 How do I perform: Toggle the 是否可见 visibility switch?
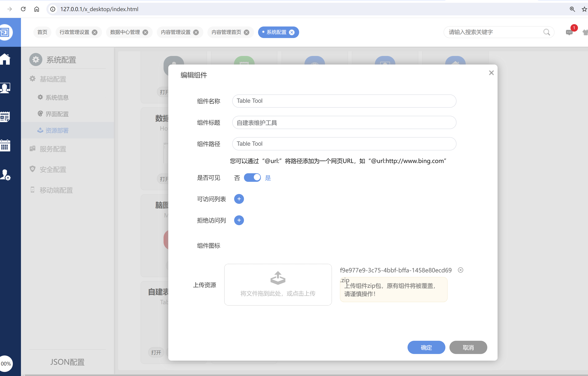(x=252, y=178)
